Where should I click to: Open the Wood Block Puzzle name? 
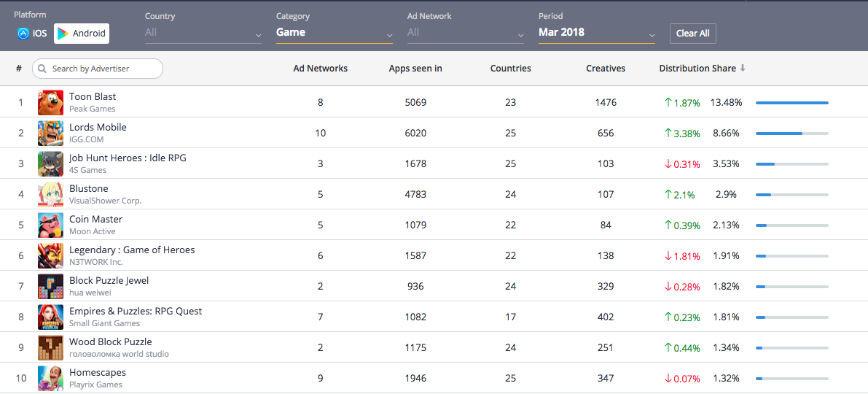click(x=110, y=342)
